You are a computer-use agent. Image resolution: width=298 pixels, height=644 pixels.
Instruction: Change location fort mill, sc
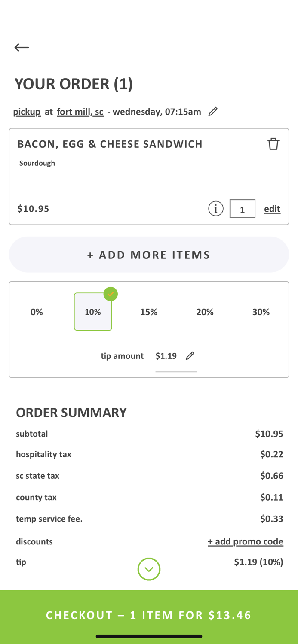(x=80, y=112)
